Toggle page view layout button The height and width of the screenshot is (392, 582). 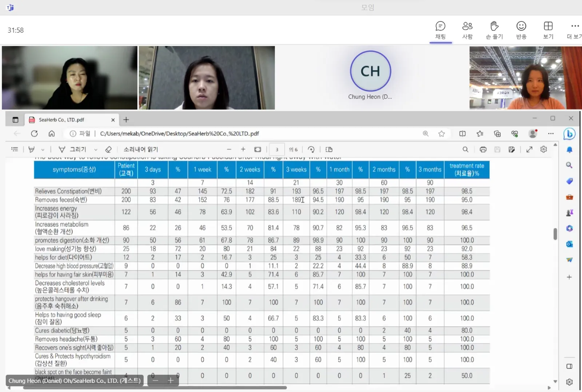click(329, 149)
